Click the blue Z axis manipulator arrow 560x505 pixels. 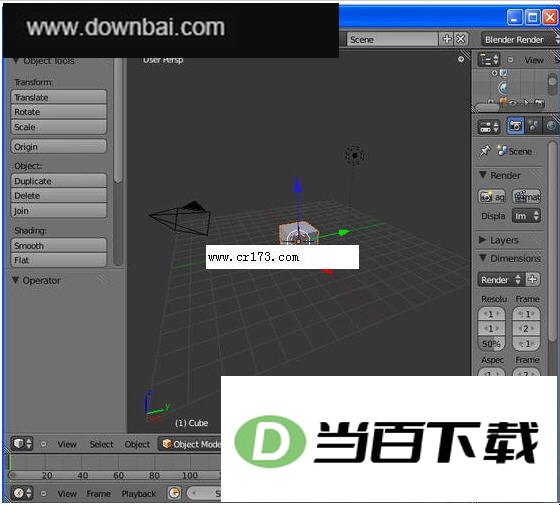click(297, 185)
